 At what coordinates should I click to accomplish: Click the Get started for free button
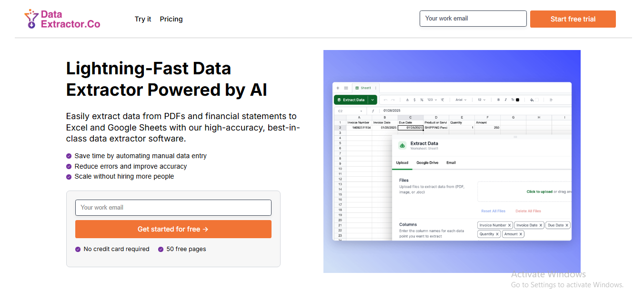173,229
